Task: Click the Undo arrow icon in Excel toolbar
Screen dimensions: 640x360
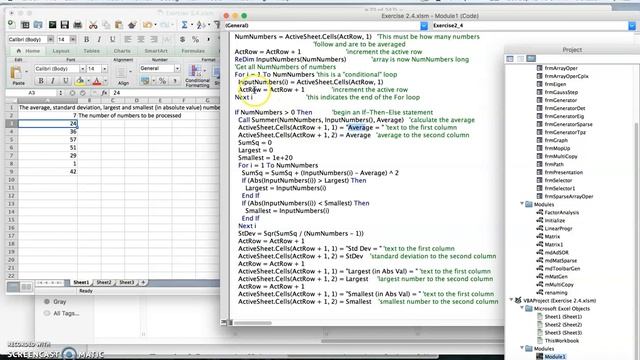Action: click(147, 25)
